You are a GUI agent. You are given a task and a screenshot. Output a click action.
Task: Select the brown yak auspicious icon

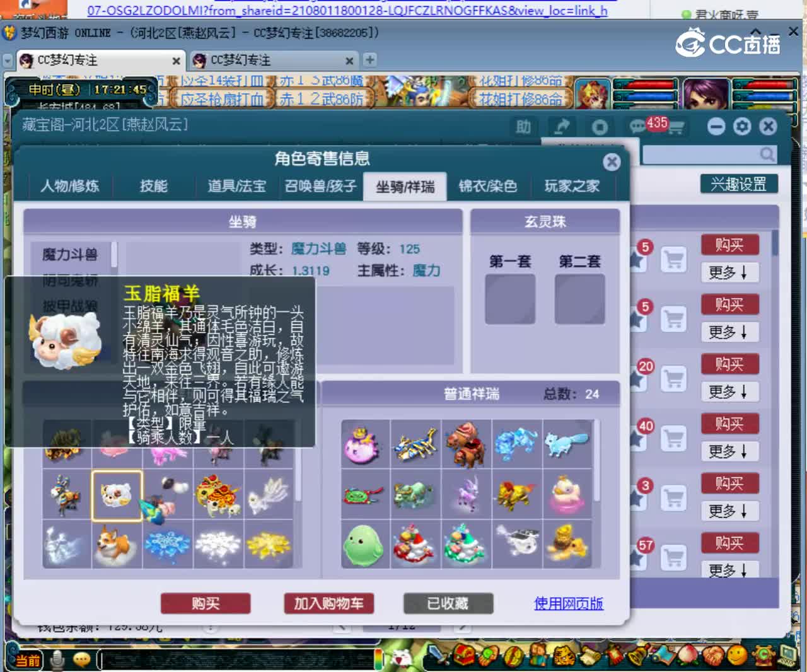click(466, 444)
